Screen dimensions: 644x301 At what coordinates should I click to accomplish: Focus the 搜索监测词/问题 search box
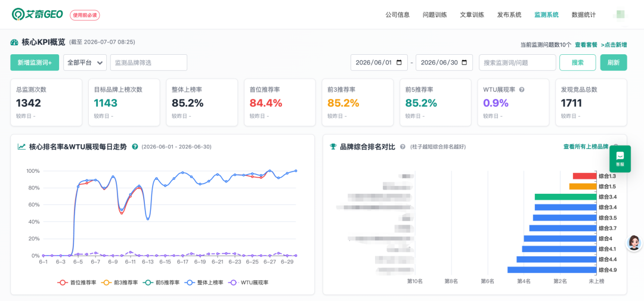517,63
